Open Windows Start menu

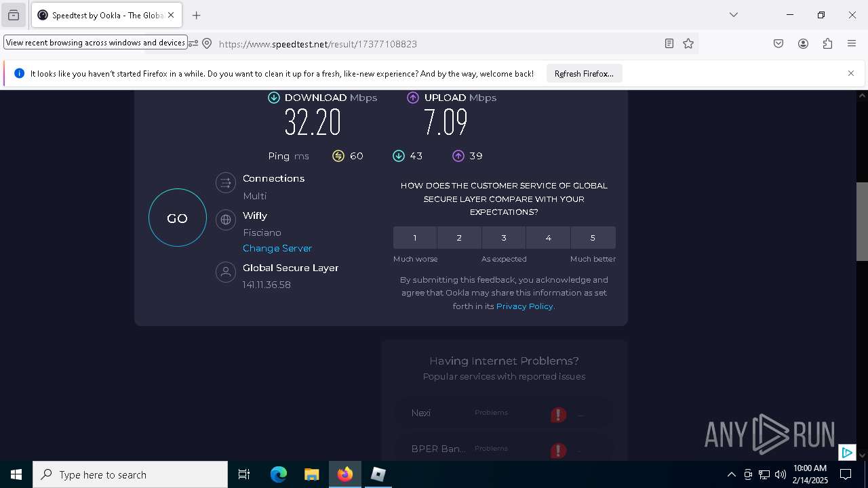click(16, 474)
